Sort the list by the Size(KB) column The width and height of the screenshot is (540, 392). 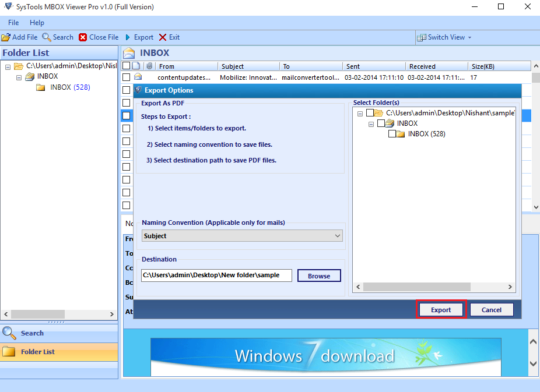click(499, 66)
